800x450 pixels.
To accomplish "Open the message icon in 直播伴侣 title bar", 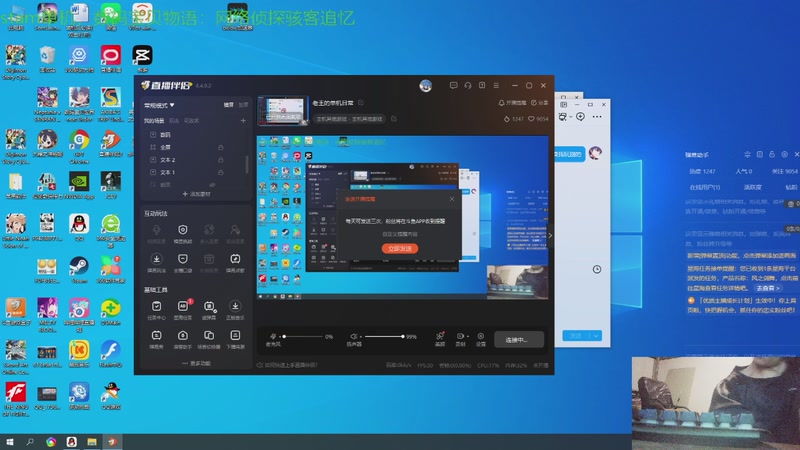I will coord(453,86).
